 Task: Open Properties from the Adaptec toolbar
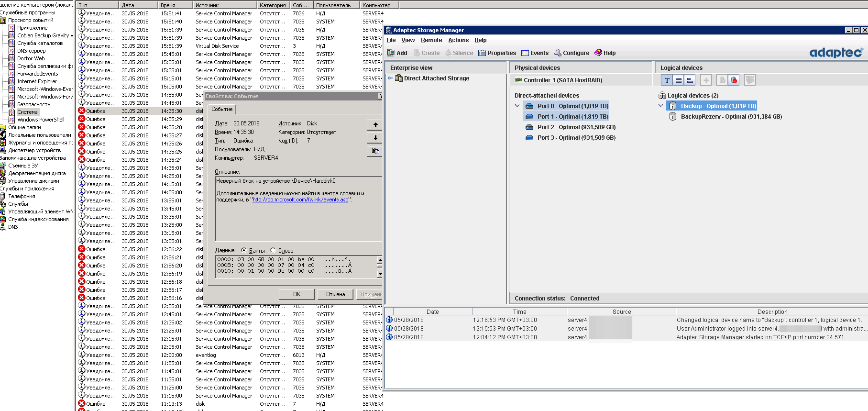tap(497, 53)
